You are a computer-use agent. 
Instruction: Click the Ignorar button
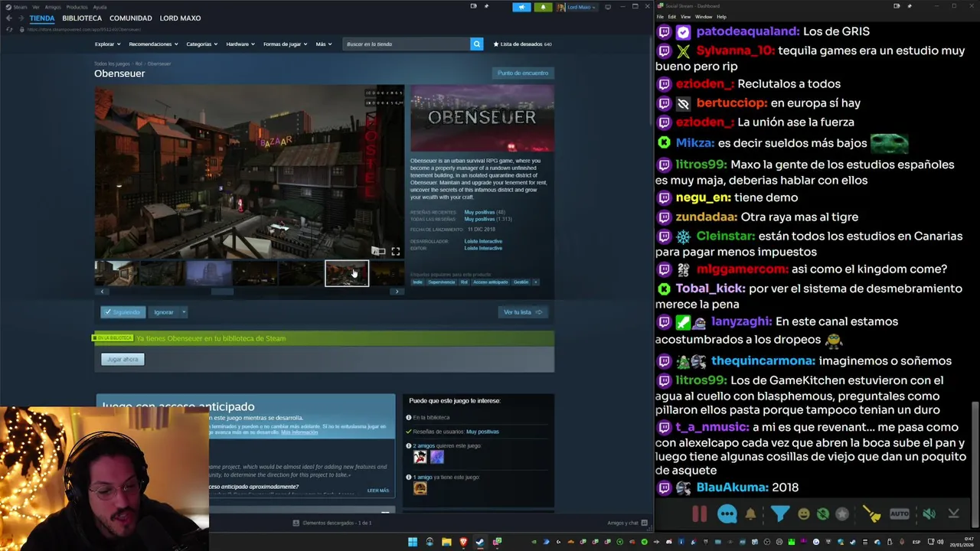point(164,312)
